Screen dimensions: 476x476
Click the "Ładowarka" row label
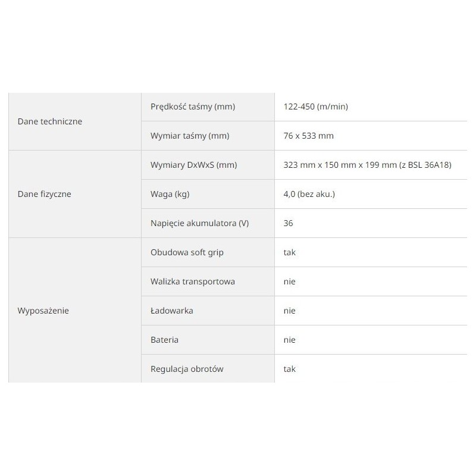(172, 311)
